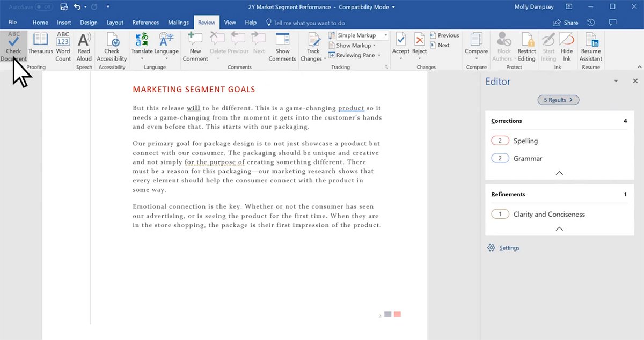Click the 5 Results button
Viewport: 644px width, 340px height.
[x=558, y=100]
